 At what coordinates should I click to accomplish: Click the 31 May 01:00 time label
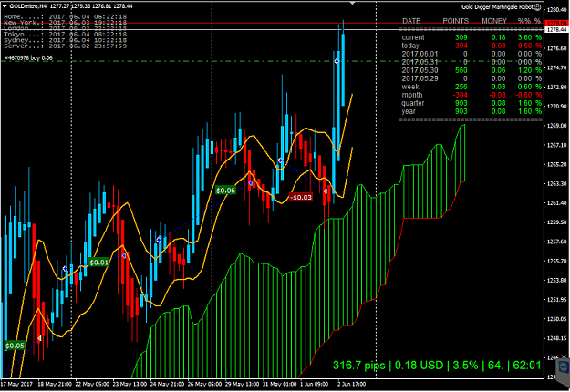click(x=280, y=384)
